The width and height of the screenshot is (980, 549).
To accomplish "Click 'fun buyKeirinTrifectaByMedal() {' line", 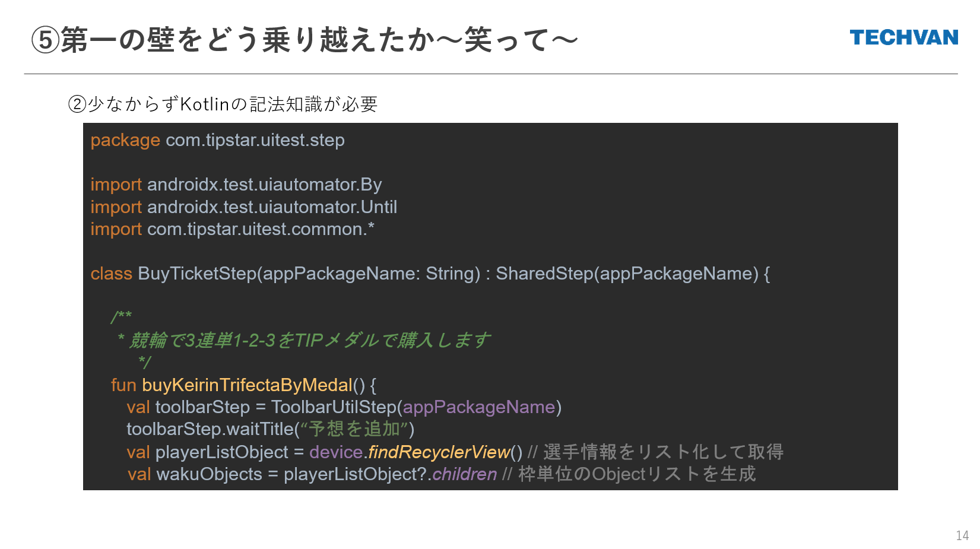I will click(x=243, y=385).
